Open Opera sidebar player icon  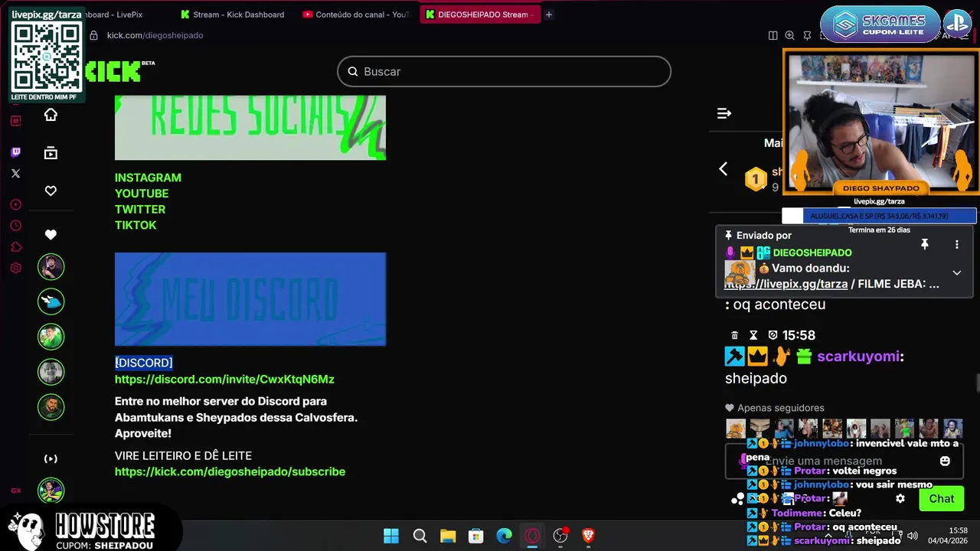15,204
